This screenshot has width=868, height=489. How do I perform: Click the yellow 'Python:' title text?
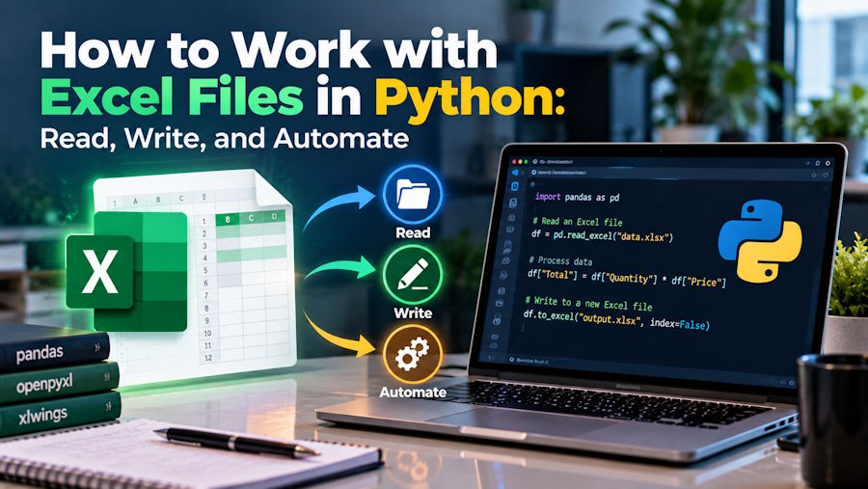[470, 102]
